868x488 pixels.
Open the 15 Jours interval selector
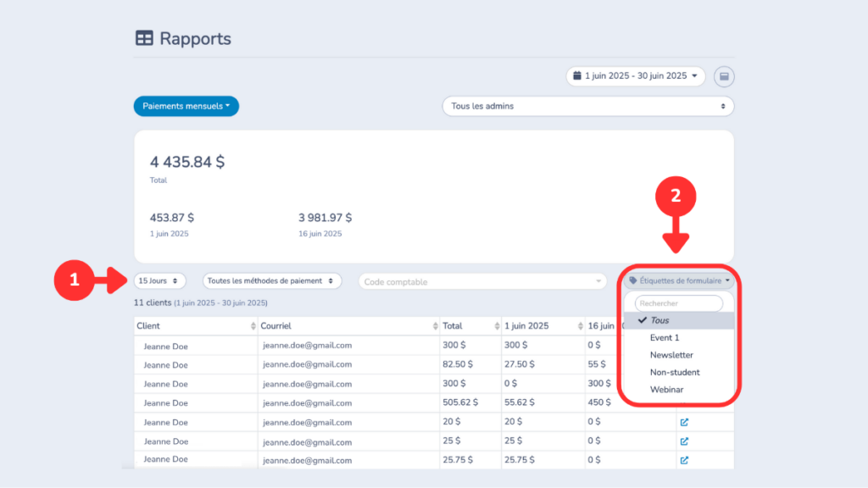159,280
